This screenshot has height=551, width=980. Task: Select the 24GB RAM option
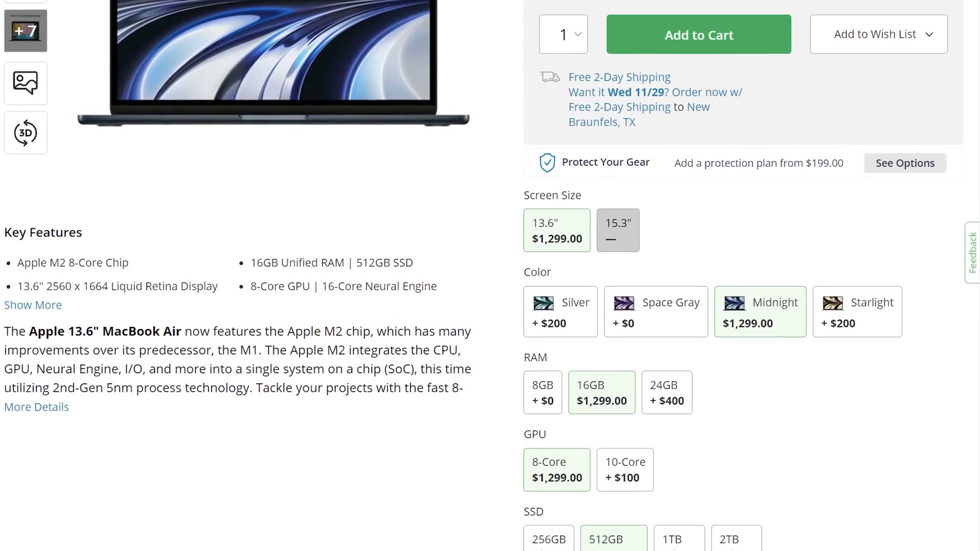(667, 392)
